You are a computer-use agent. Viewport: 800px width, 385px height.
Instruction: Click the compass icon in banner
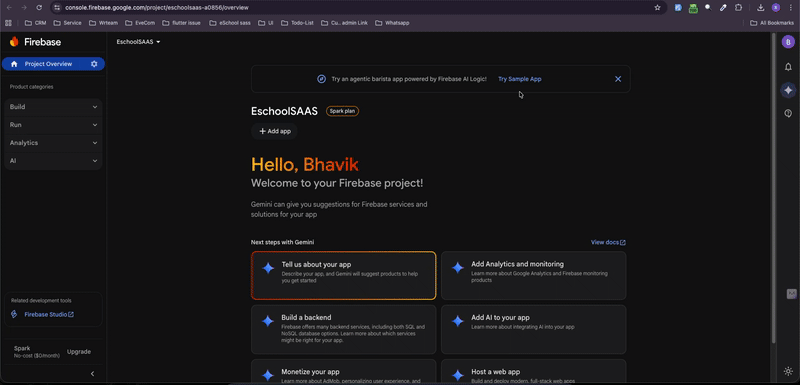[x=321, y=79]
